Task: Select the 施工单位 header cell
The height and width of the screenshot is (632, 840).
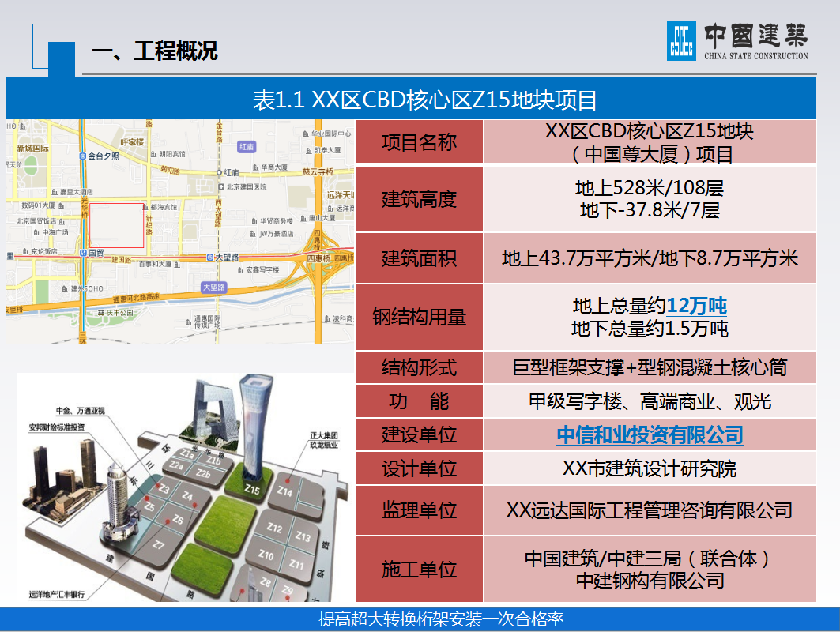Action: (x=419, y=569)
